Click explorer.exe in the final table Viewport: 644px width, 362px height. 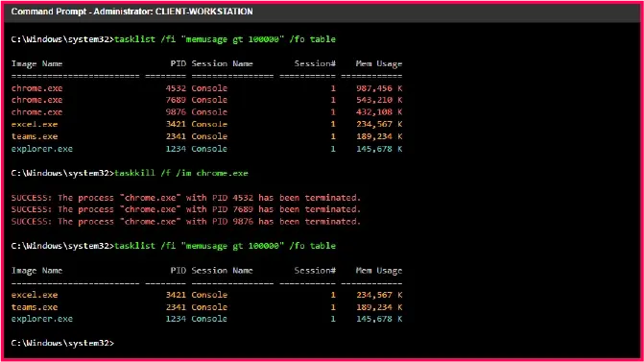(x=42, y=319)
